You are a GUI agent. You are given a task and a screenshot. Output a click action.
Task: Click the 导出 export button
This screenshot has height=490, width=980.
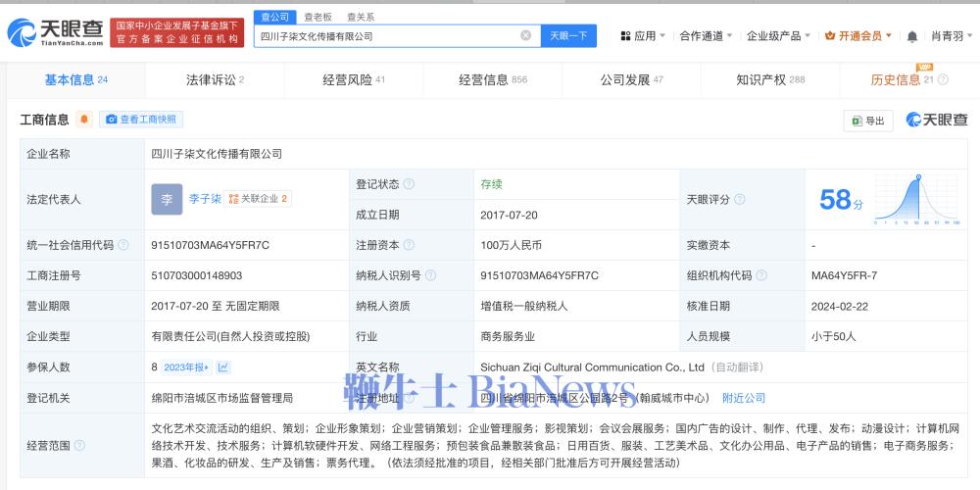(x=868, y=121)
